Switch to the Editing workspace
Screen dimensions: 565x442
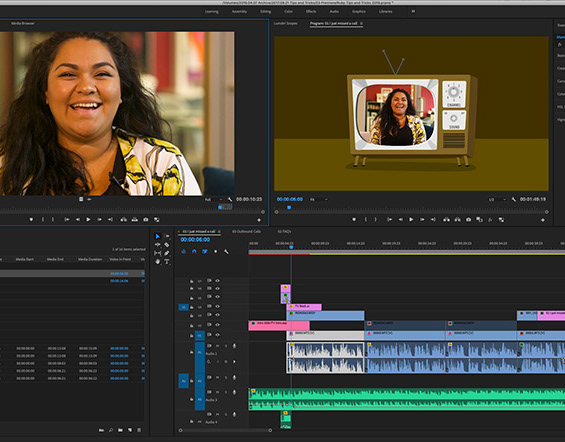click(266, 12)
